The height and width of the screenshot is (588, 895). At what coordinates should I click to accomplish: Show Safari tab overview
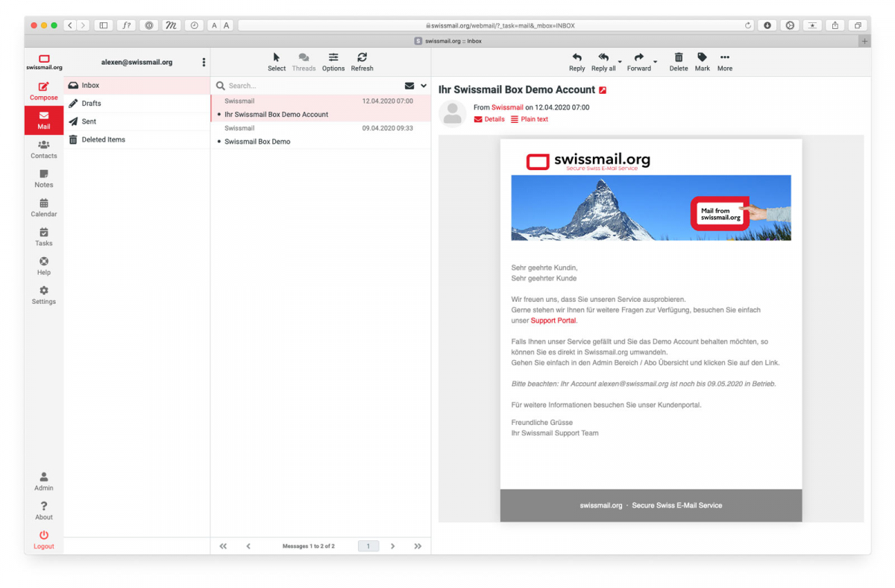tap(858, 25)
